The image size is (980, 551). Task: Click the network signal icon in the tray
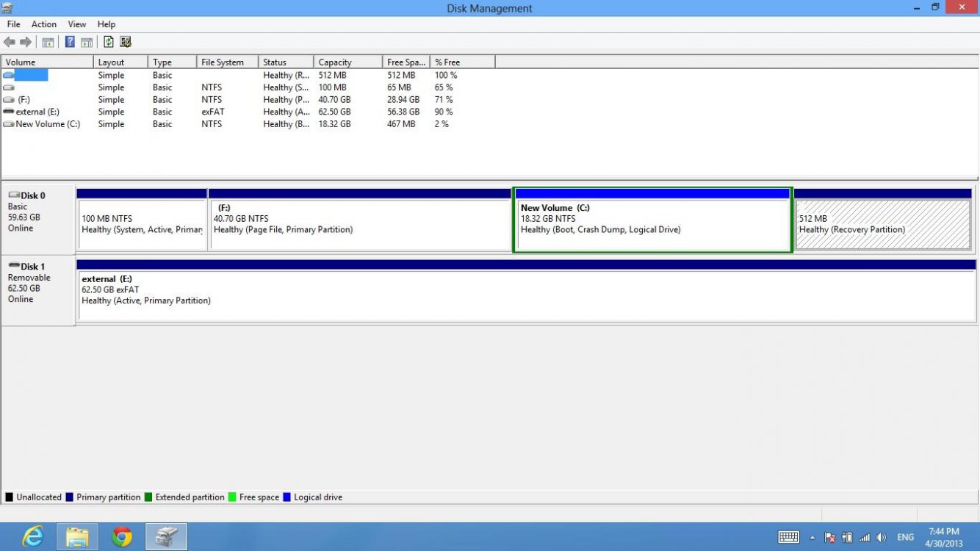click(x=865, y=537)
